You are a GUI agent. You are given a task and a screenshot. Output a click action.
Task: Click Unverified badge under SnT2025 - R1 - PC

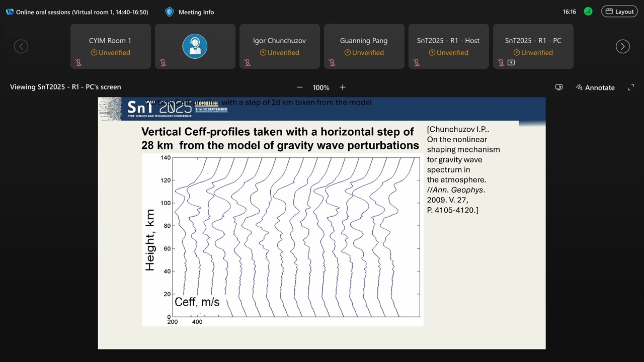point(533,53)
